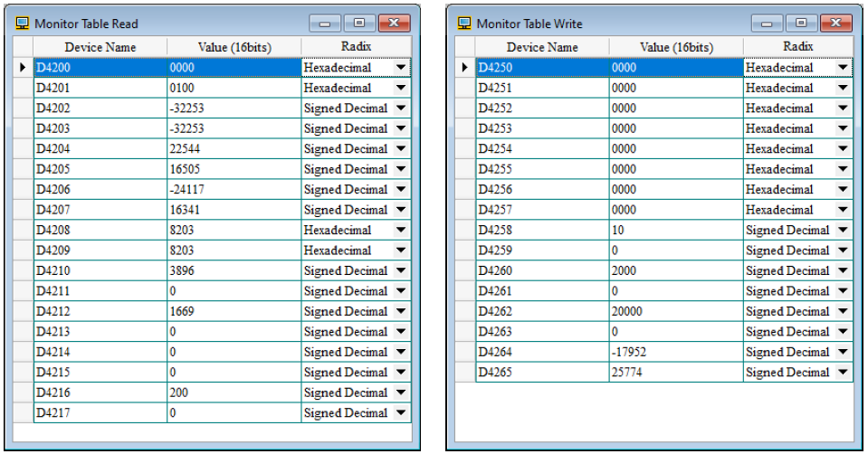The height and width of the screenshot is (454, 868).
Task: Click the Monitor Table Read window icon
Action: coord(23,24)
